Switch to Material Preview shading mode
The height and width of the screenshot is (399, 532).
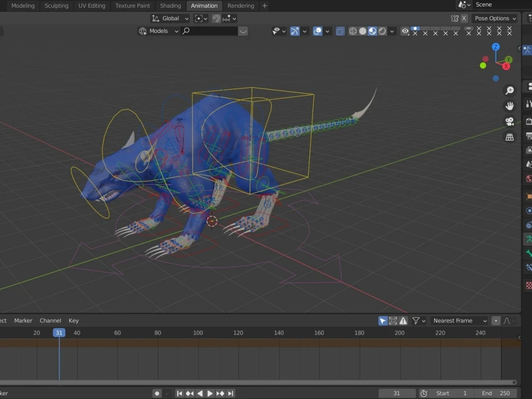[x=372, y=31]
